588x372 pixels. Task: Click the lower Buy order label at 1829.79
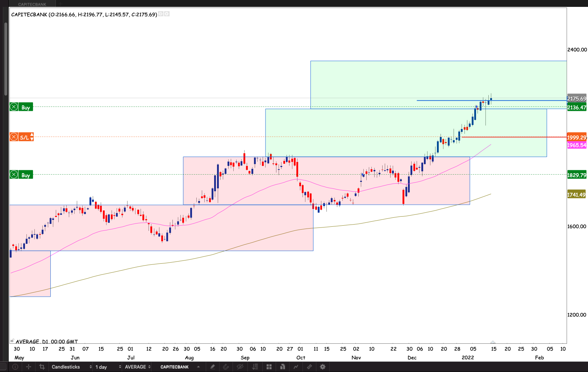26,175
